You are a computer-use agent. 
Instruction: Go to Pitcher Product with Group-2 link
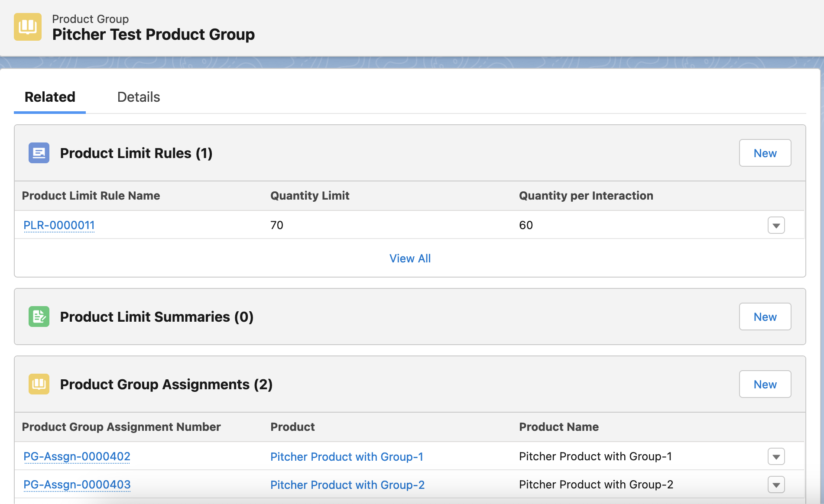click(x=347, y=485)
